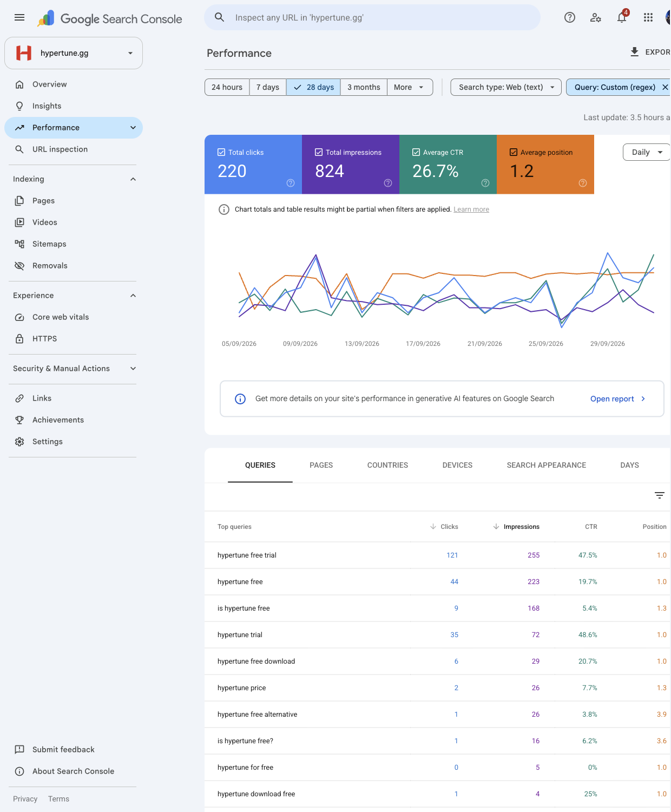Viewport: 671px width, 812px height.
Task: Open Daily granularity dropdown
Action: 647,152
